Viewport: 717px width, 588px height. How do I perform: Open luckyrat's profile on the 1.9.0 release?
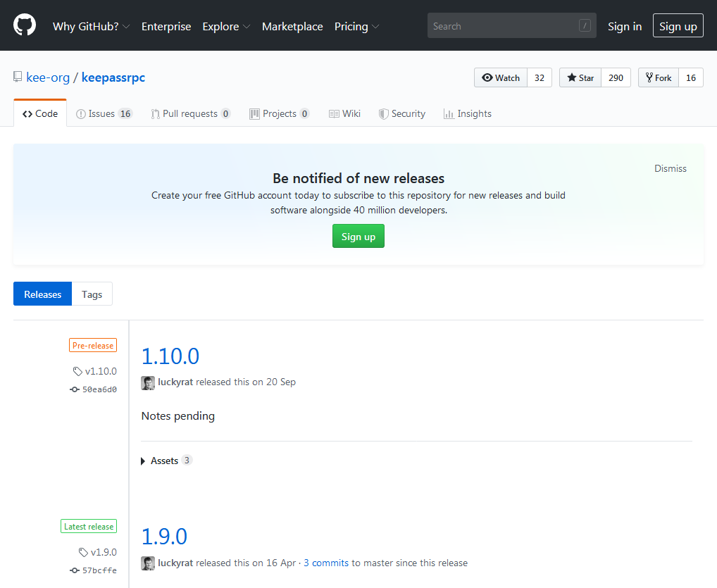point(175,563)
